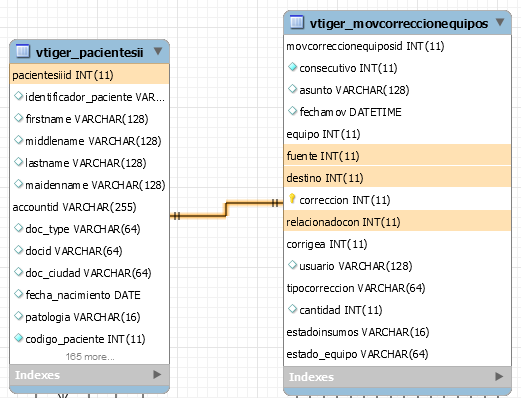Click the diamond icon beside usuario
The image size is (521, 398).
point(292,265)
